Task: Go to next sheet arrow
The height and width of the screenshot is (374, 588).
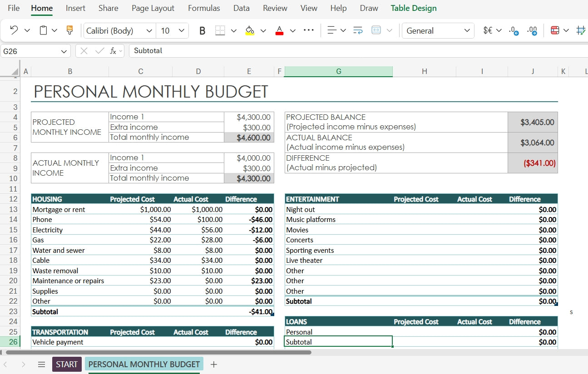Action: [x=24, y=364]
